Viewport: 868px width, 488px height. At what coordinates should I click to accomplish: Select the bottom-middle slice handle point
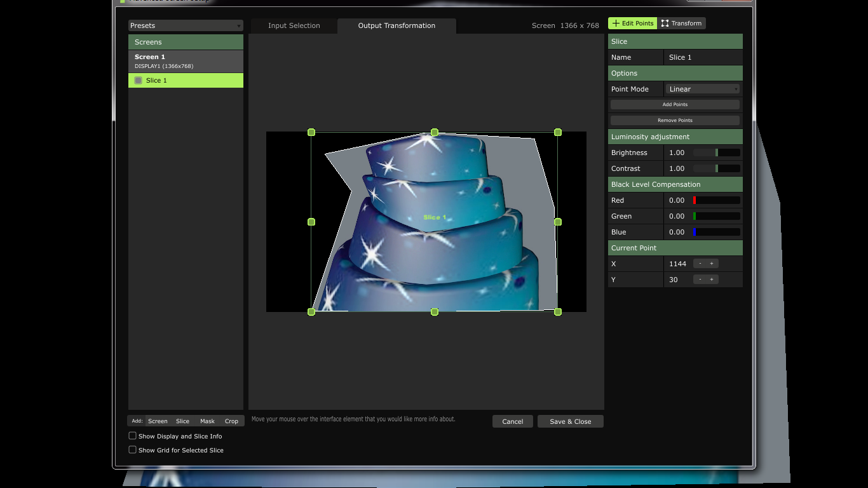tap(435, 312)
